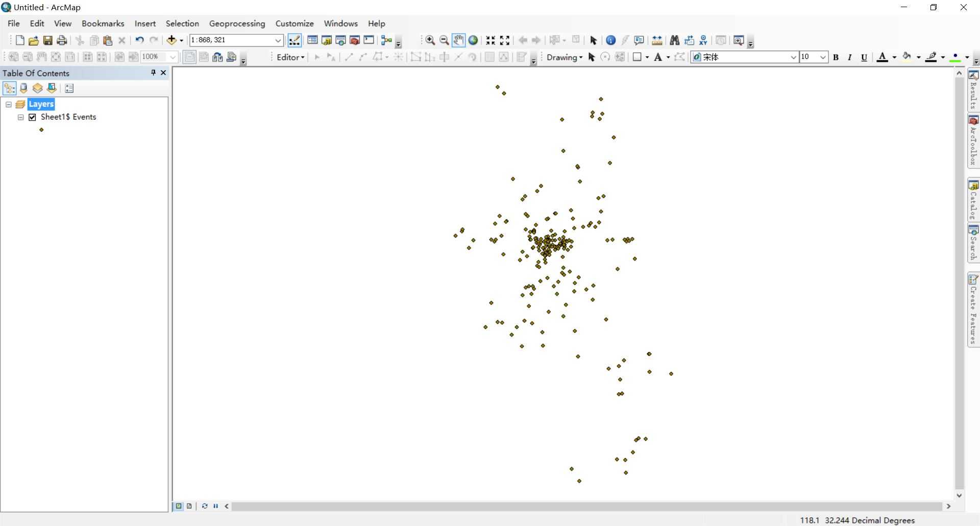Open the font name dropdown
The width and height of the screenshot is (980, 526).
pos(794,57)
